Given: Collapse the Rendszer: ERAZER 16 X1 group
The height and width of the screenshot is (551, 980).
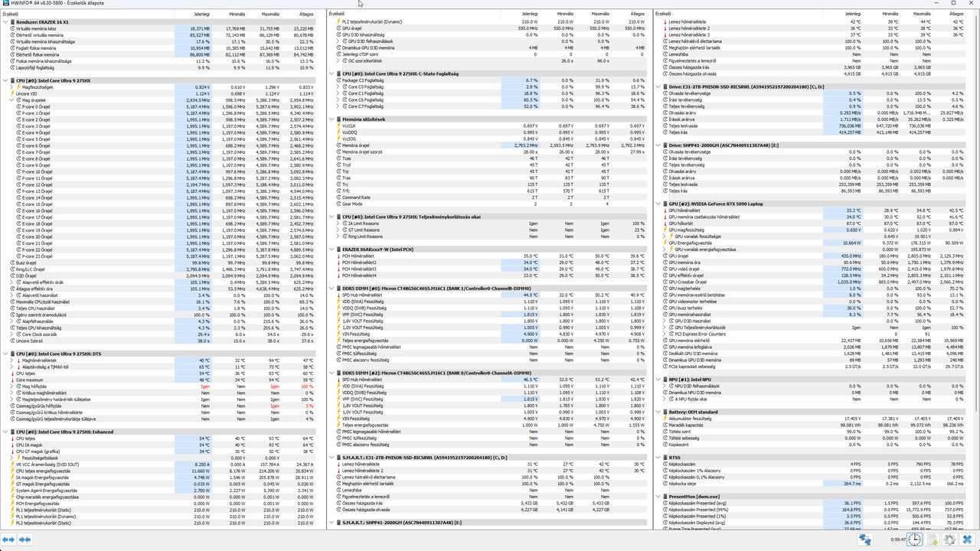Looking at the screenshot, I should click(x=5, y=22).
